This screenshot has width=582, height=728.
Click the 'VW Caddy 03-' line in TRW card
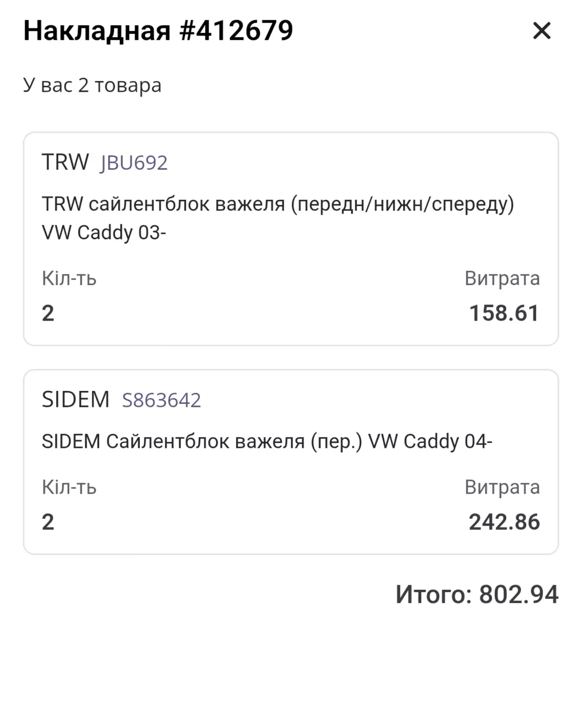click(104, 232)
